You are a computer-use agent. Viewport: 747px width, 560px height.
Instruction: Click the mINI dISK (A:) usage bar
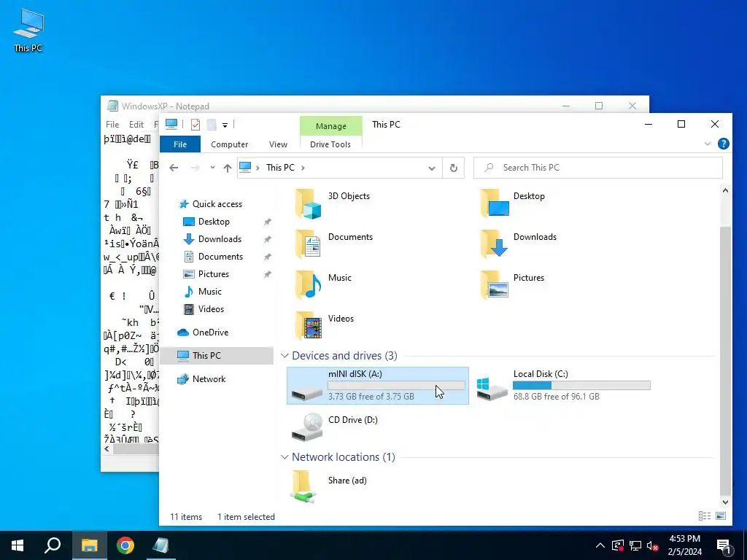pyautogui.click(x=396, y=386)
